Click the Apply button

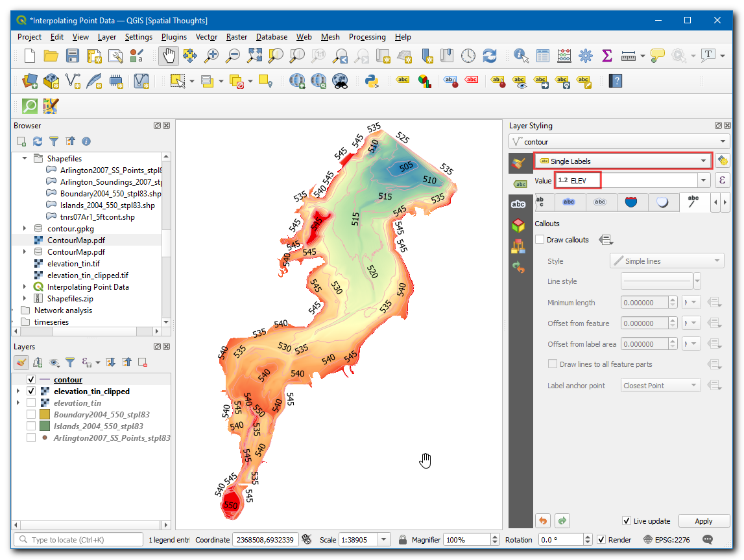[x=703, y=521]
